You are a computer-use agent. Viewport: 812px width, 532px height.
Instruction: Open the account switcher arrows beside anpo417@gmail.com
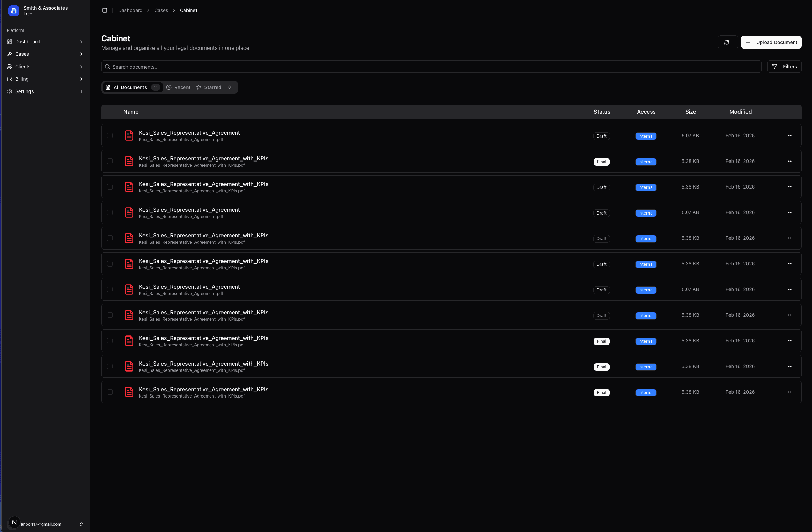tap(81, 524)
